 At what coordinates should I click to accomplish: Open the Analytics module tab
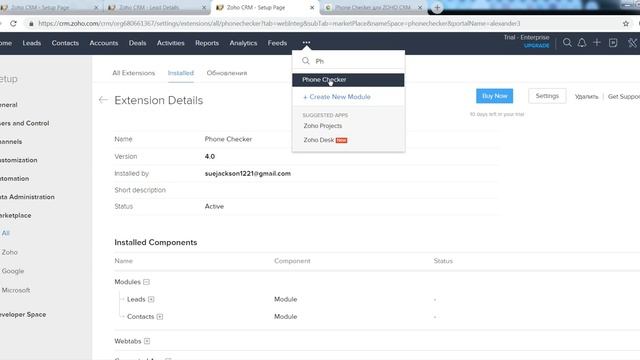(243, 43)
